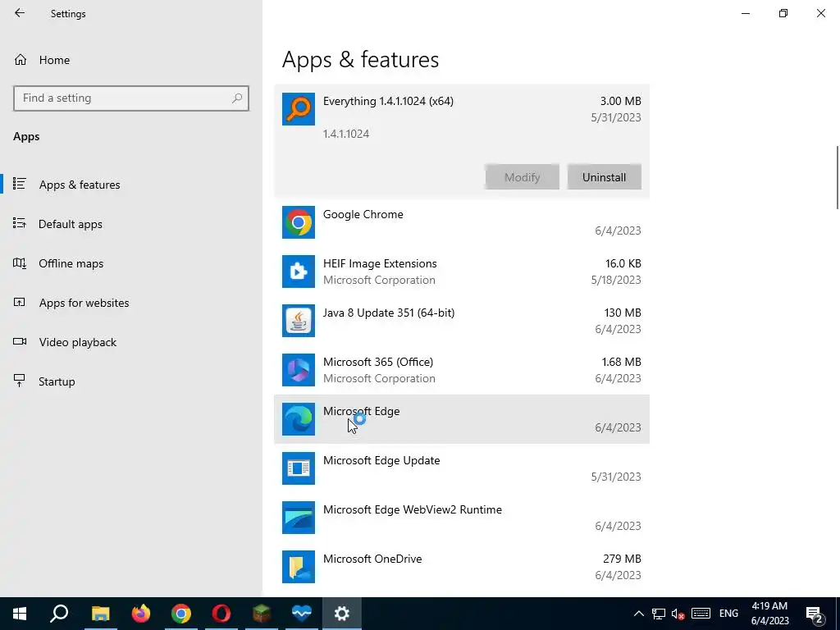Click the HEIF Image Extensions icon
This screenshot has width=840, height=630.
pos(299,272)
